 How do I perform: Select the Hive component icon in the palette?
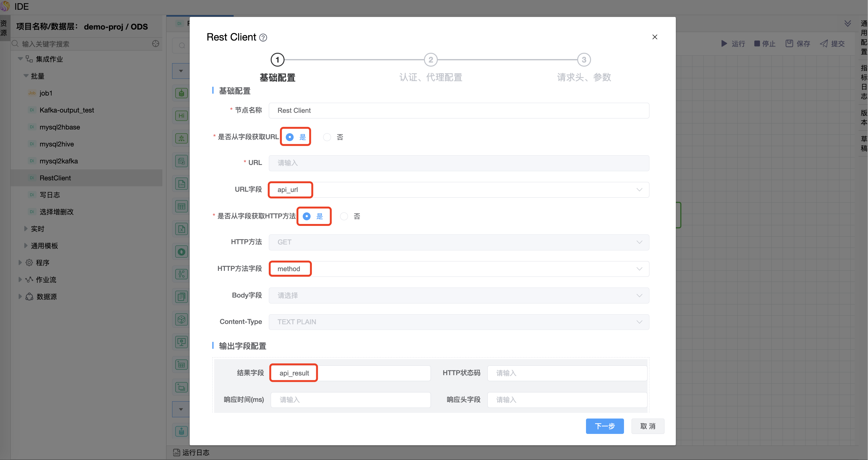point(181,116)
